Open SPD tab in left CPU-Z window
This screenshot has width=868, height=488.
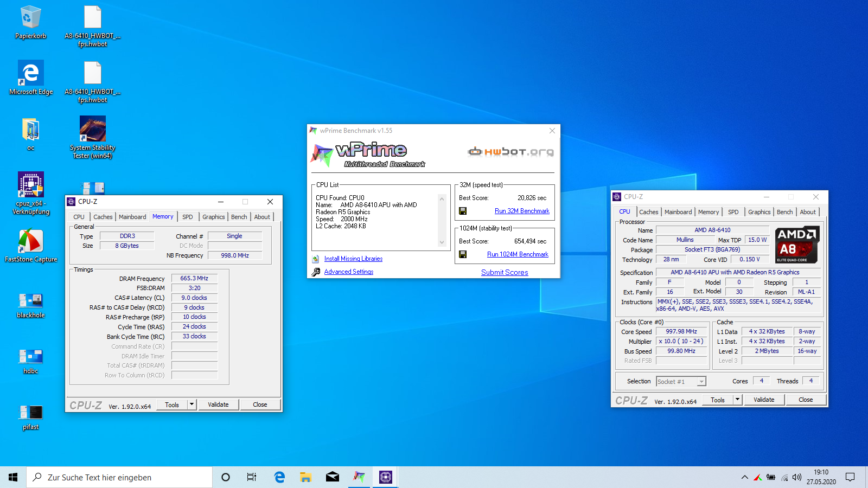click(188, 217)
